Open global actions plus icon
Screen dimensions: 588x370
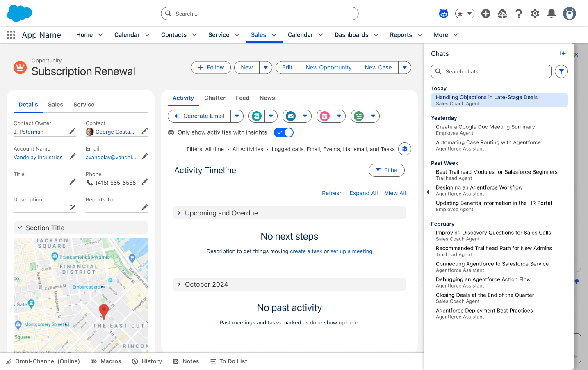coord(486,14)
